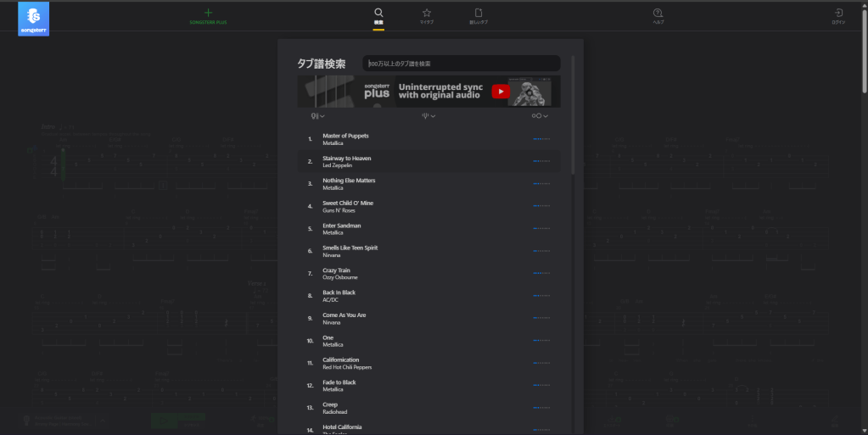Expand the tuning filter dropdown
This screenshot has width=868, height=435.
click(428, 116)
